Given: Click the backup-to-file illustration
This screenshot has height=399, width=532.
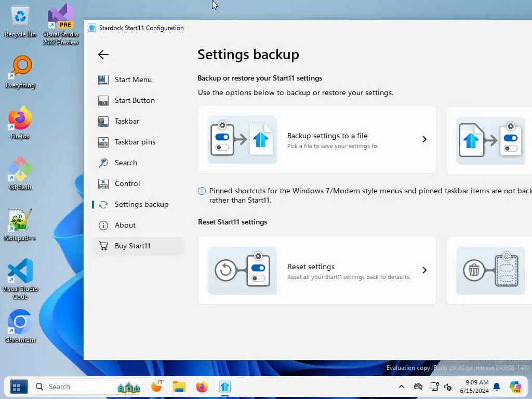Looking at the screenshot, I should pos(242,139).
